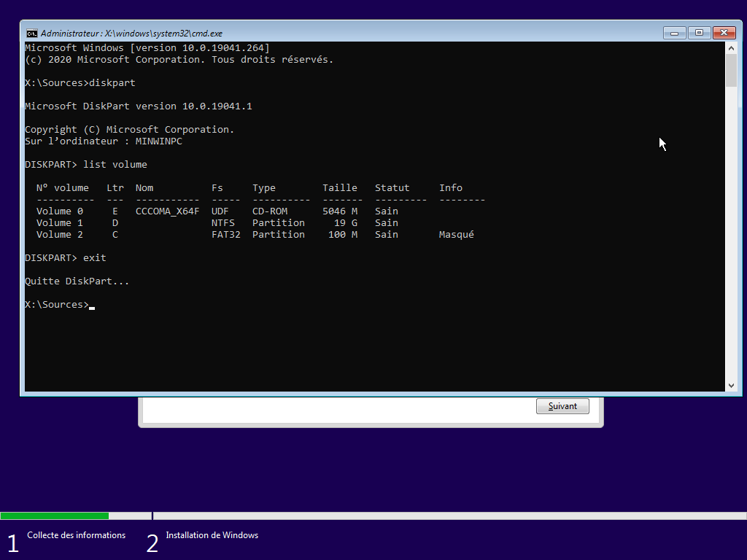Click the 'UDF' file system cell
This screenshot has height=560, width=747.
[220, 211]
